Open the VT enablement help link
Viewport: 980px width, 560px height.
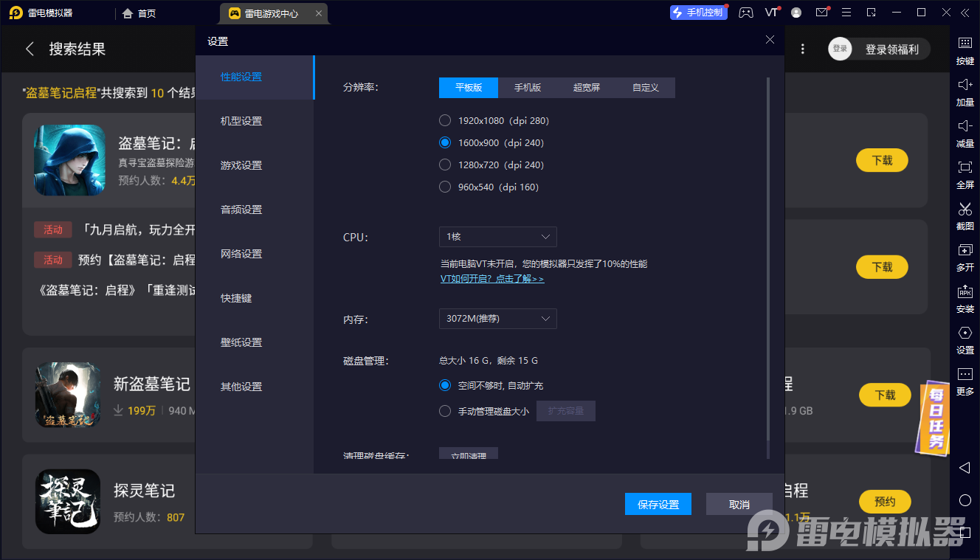coord(491,279)
